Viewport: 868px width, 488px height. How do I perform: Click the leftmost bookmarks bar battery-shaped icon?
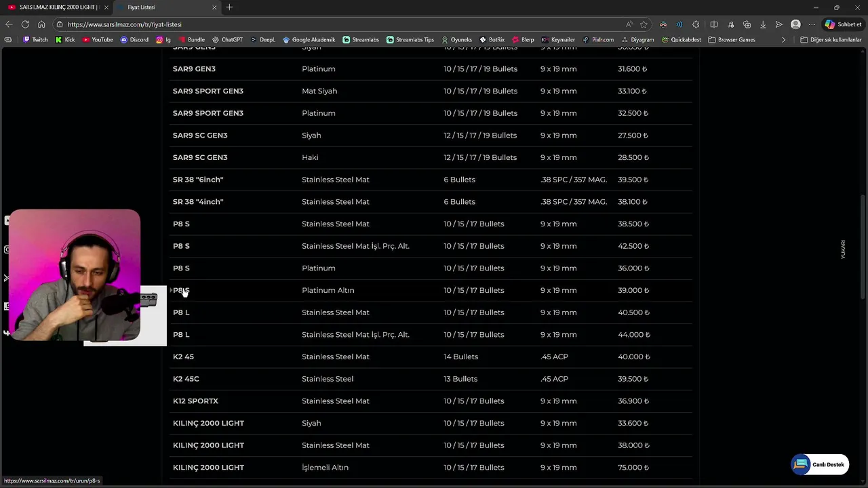[8, 40]
